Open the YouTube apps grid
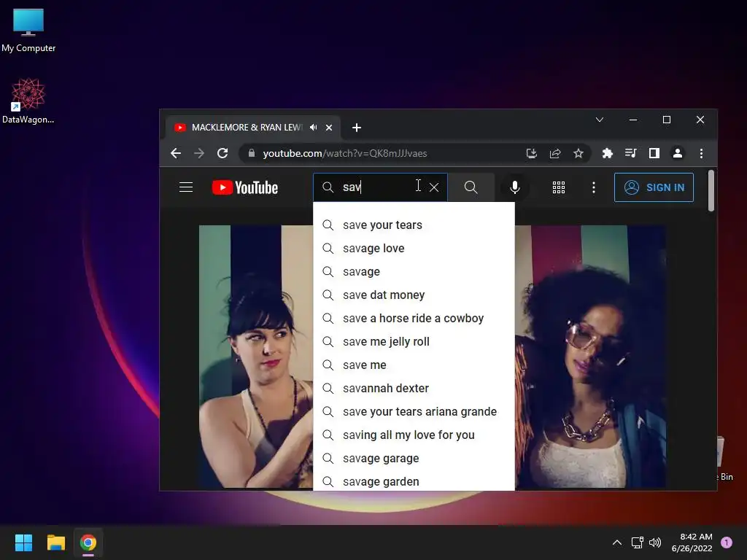This screenshot has width=747, height=560. (558, 187)
